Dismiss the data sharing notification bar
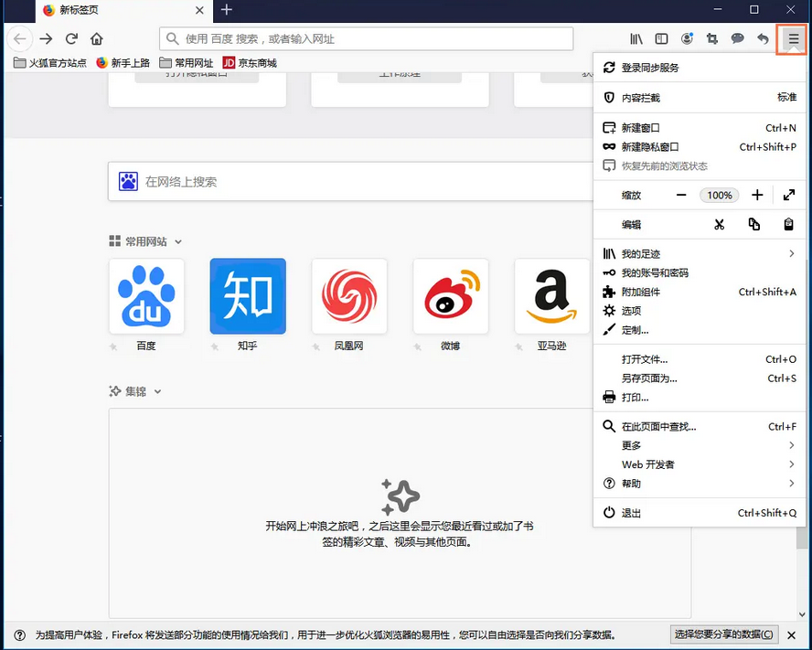Screen dimensions: 812x650 (791, 635)
